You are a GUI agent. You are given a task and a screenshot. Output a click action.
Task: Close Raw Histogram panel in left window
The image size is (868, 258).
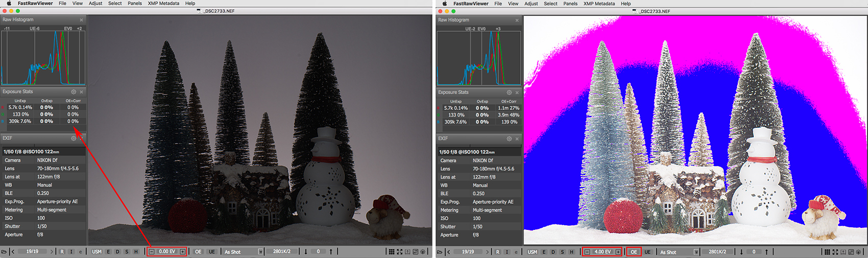pos(81,20)
